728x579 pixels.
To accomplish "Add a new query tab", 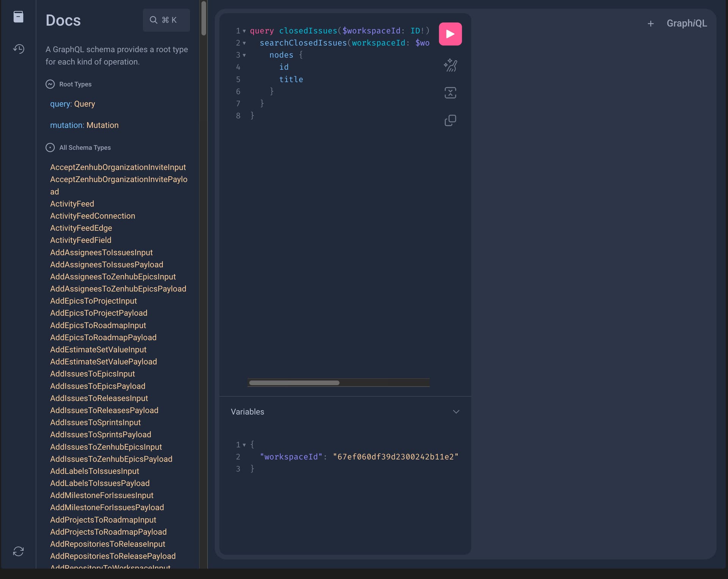I will click(650, 23).
